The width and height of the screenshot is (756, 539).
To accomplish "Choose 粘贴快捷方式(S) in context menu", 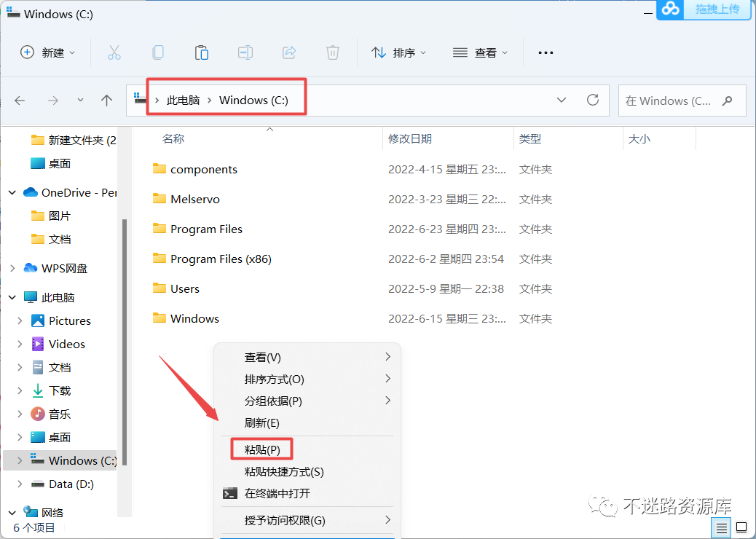I will tap(307, 471).
